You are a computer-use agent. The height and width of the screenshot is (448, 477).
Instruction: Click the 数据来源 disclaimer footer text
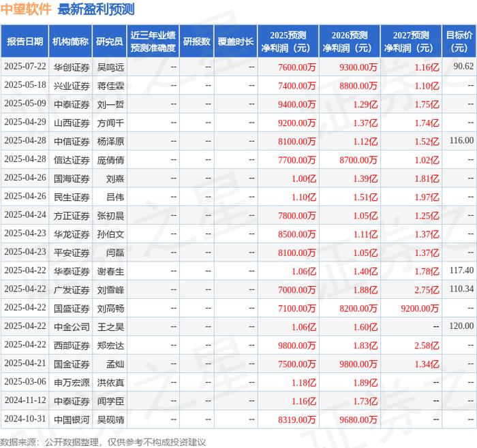103,442
